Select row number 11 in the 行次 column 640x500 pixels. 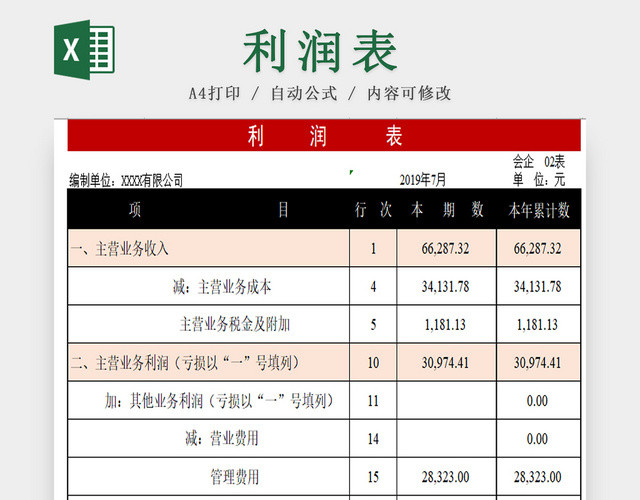(x=373, y=401)
